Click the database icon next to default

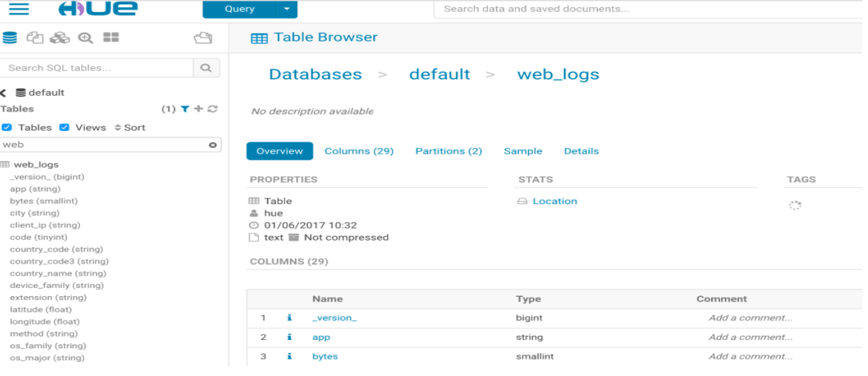point(21,92)
